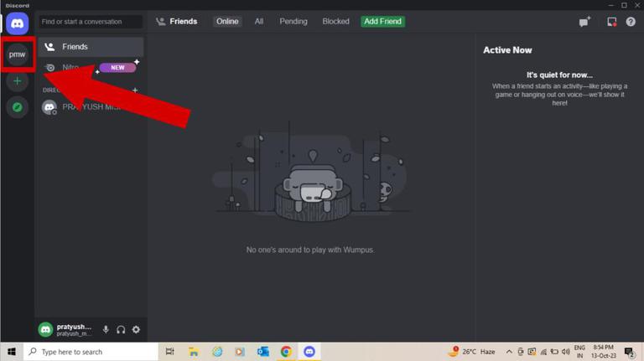The height and width of the screenshot is (361, 644).
Task: Click ENG language indicator
Action: 579,348
